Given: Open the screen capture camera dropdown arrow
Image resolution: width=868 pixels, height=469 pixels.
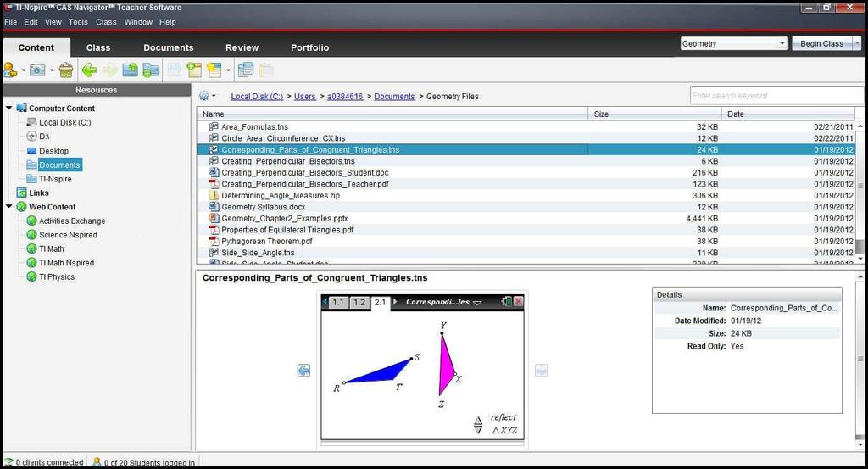Looking at the screenshot, I should click(52, 70).
